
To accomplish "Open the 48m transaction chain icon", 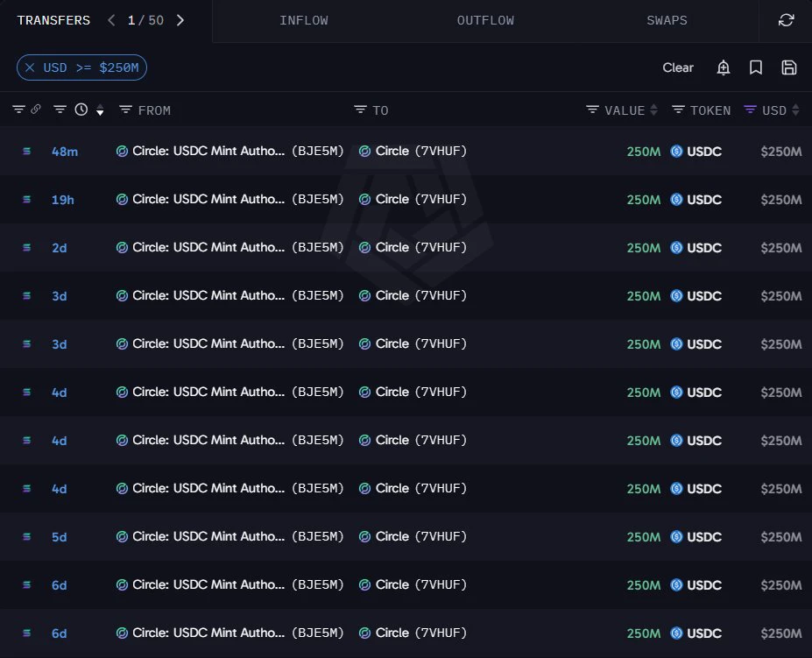I will 27,152.
